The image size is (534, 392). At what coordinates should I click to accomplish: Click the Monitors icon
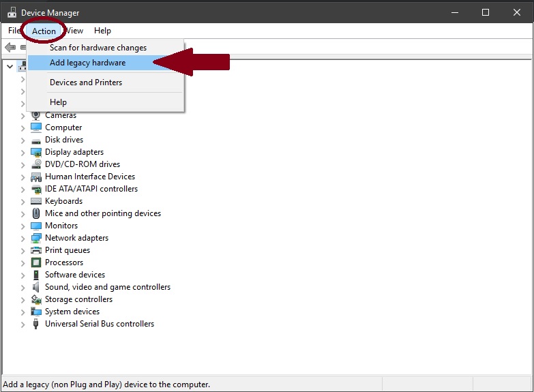(35, 226)
